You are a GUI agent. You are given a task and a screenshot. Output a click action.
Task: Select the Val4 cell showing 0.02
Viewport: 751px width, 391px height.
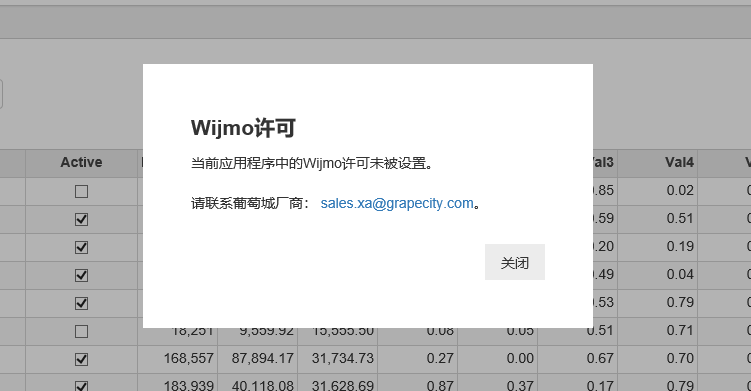658,192
